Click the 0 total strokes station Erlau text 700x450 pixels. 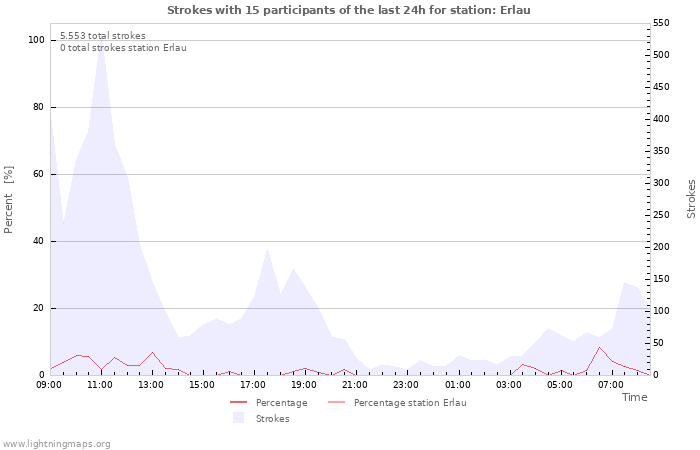tap(123, 48)
